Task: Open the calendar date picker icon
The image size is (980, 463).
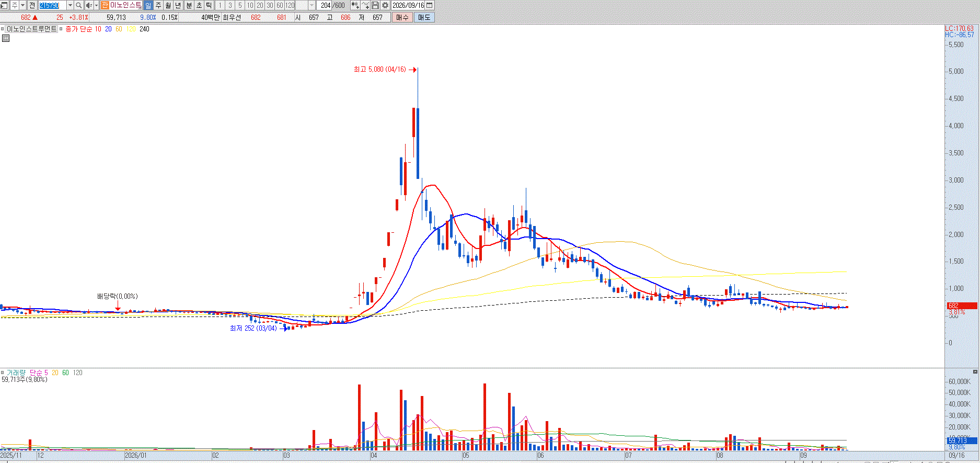Action: [x=430, y=5]
